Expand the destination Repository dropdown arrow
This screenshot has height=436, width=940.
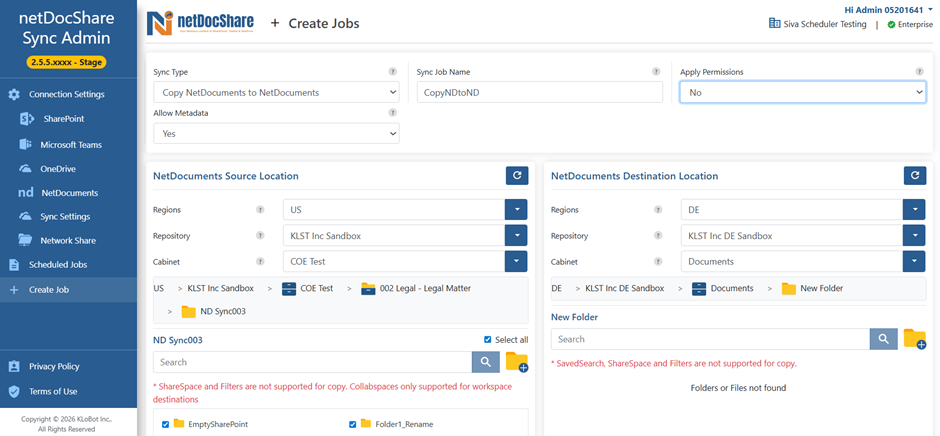914,236
